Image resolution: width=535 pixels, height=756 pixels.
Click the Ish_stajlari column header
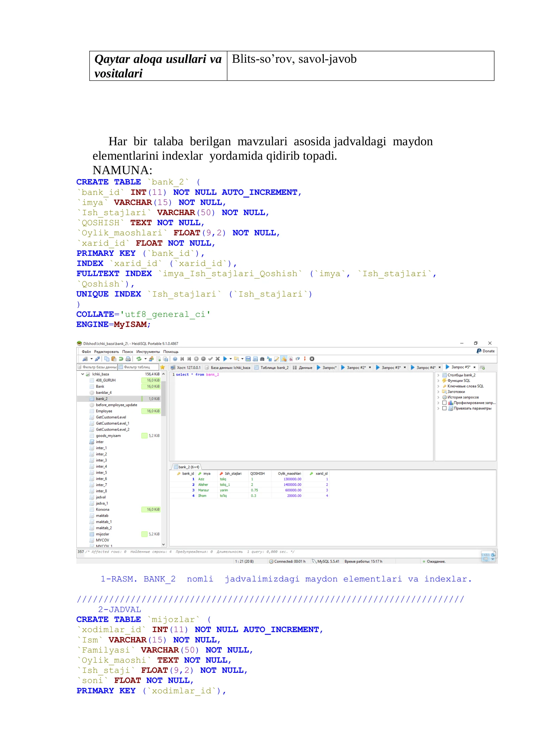(x=233, y=473)
